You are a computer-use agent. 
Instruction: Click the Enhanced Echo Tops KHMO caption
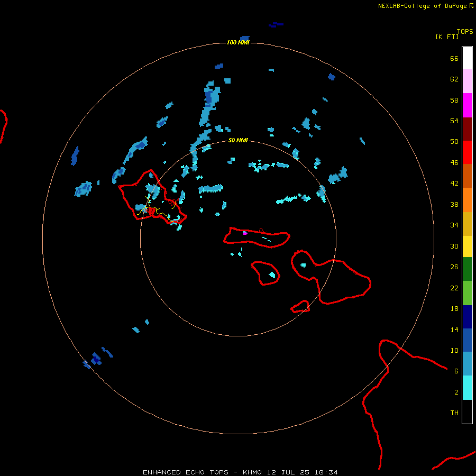click(x=240, y=472)
